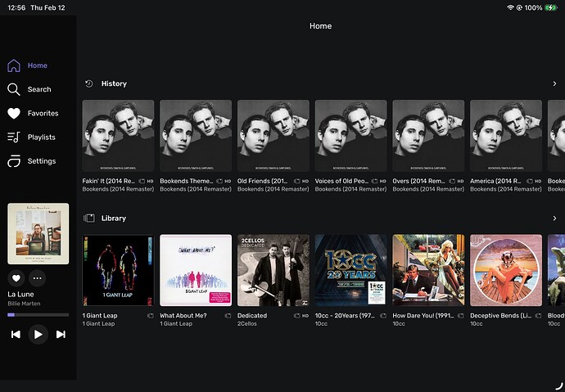The image size is (565, 392).
Task: Click the Dedicated album title text
Action: pyautogui.click(x=252, y=316)
